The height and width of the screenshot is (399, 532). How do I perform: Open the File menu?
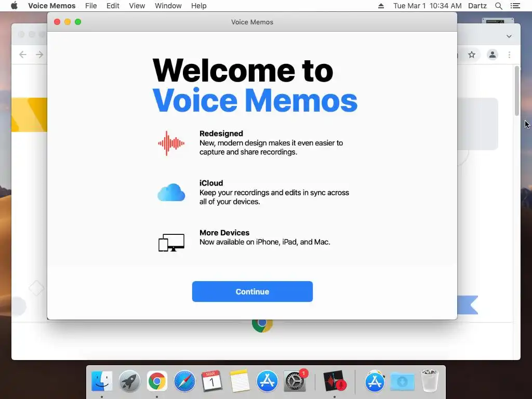91,6
